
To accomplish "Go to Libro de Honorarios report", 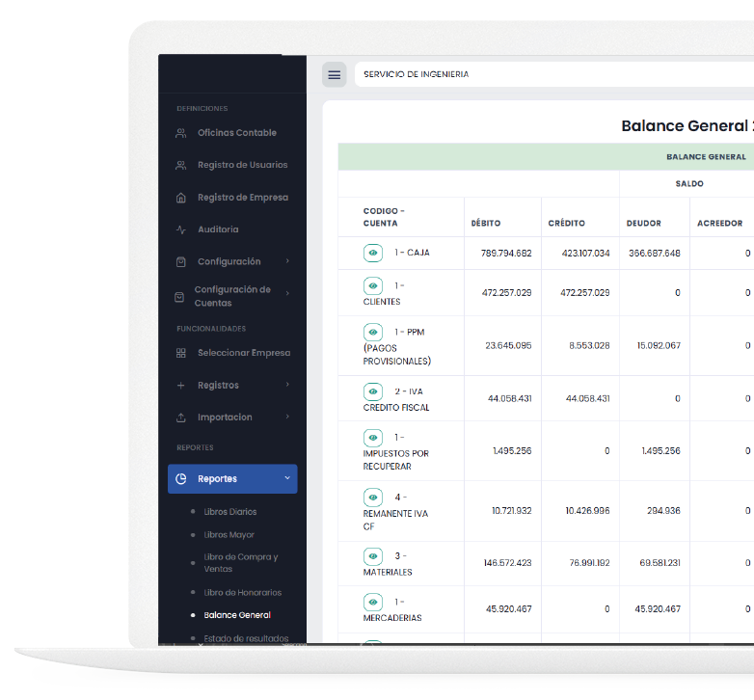I will [x=243, y=593].
